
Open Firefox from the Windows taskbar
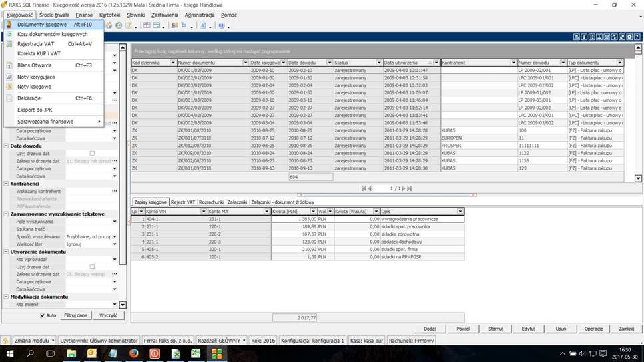pos(133,353)
